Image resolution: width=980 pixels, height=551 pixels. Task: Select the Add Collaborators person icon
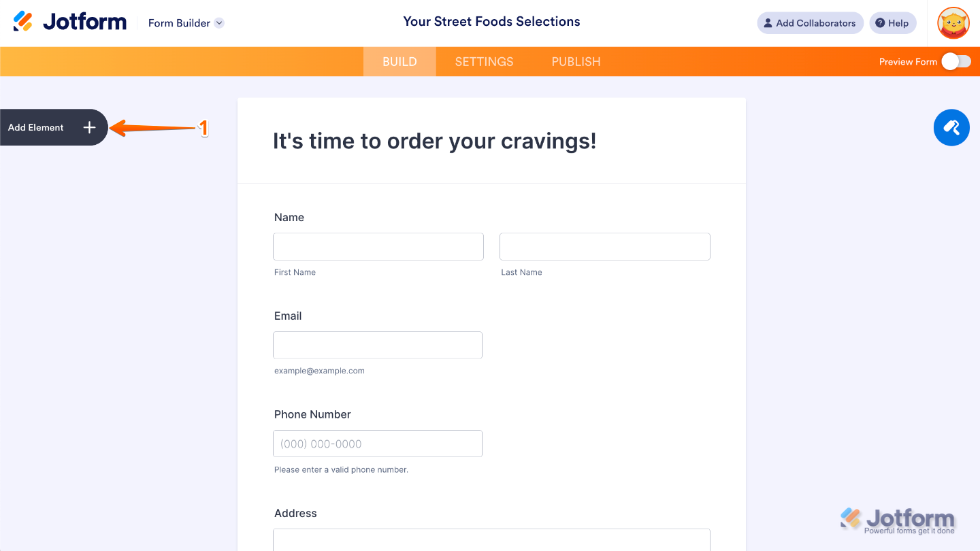(770, 22)
